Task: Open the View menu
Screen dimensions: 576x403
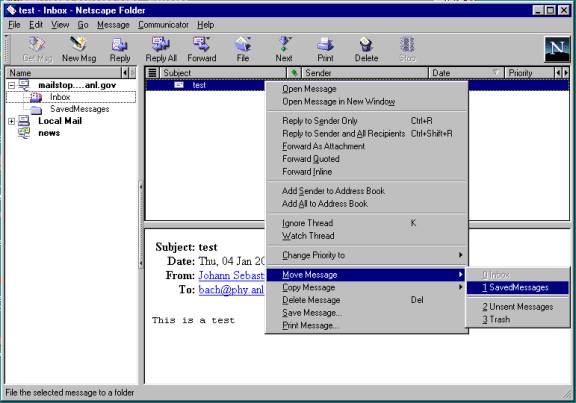Action: (60, 25)
